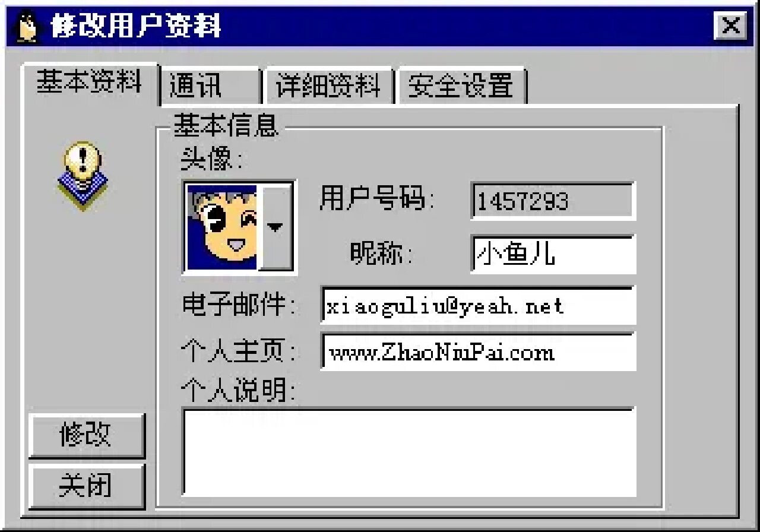760x532 pixels.
Task: Open the avatar dropdown arrow
Action: (x=276, y=227)
